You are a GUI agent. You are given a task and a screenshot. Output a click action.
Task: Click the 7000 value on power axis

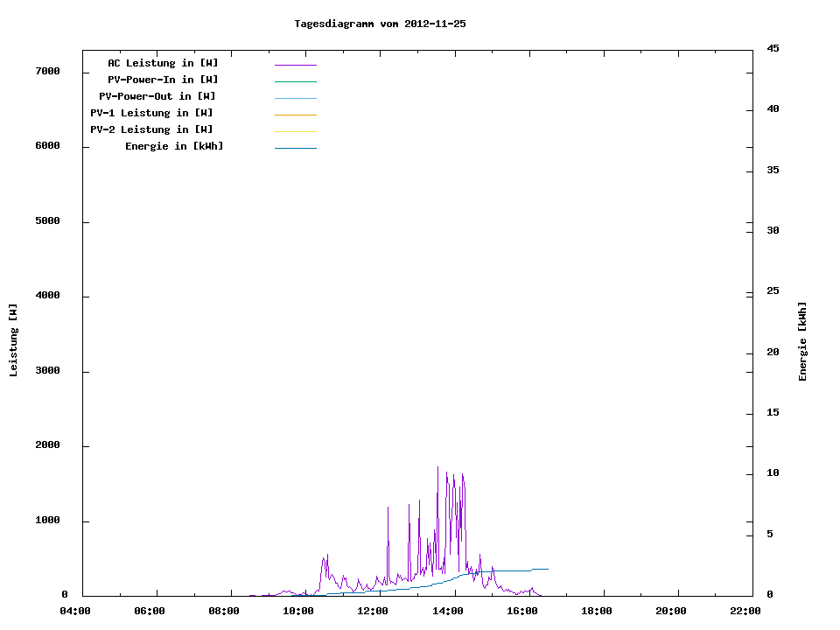point(46,71)
